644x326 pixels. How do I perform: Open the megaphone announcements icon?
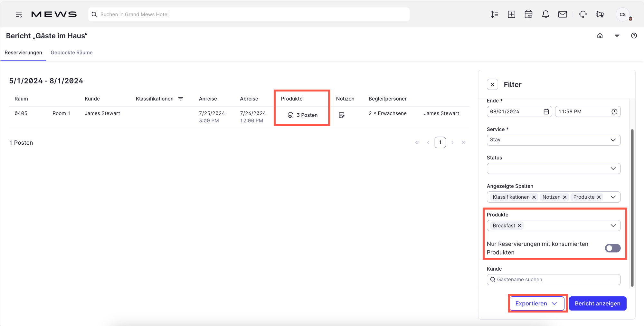tap(600, 14)
